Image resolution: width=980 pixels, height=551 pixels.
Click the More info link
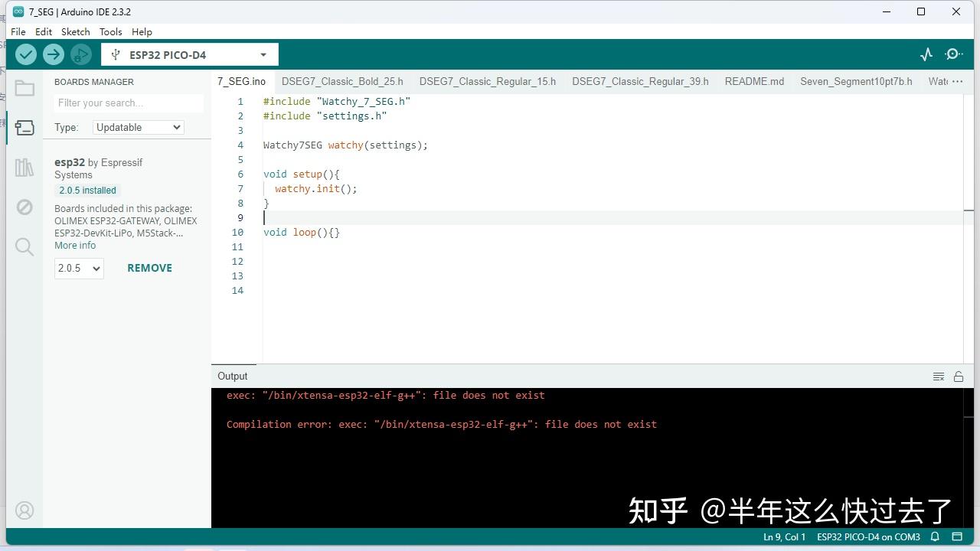tap(74, 245)
